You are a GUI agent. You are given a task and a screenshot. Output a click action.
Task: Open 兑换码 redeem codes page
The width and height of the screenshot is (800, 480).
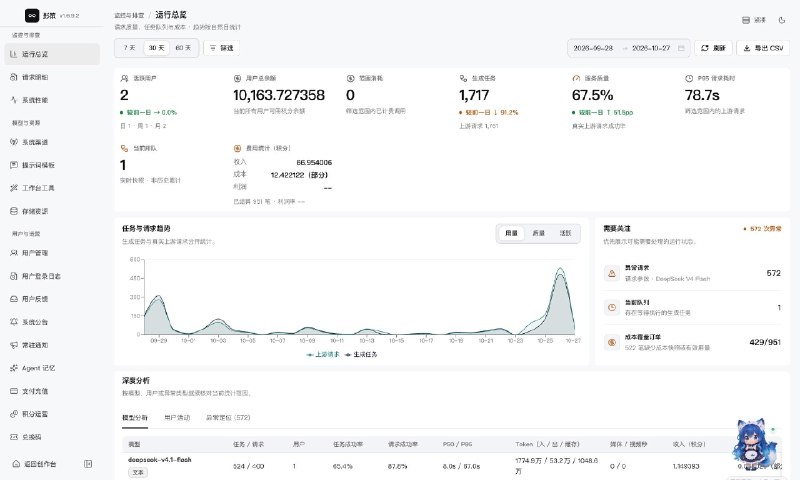[x=52, y=437]
